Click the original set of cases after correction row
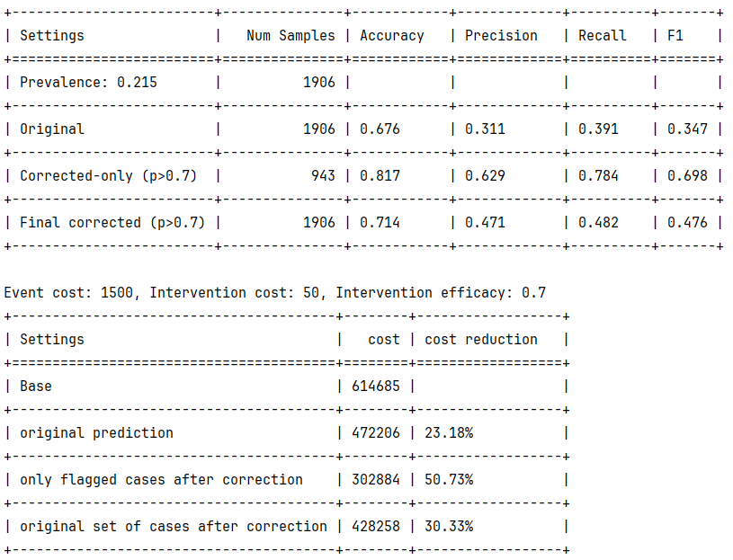733x560 pixels. click(174, 527)
